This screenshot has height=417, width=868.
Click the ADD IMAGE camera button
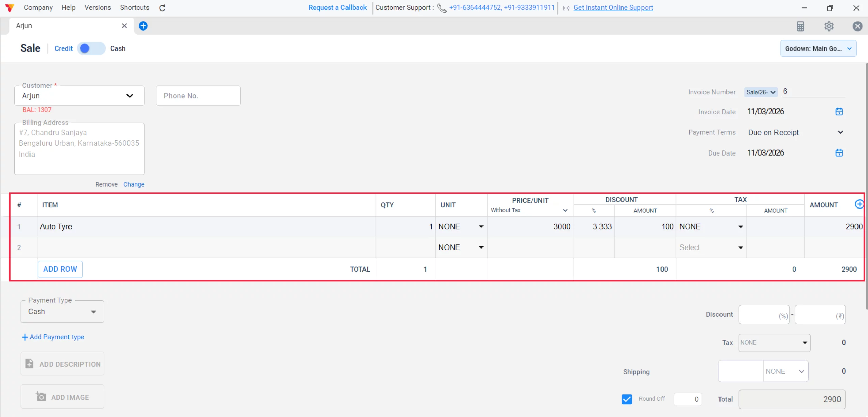(x=62, y=397)
